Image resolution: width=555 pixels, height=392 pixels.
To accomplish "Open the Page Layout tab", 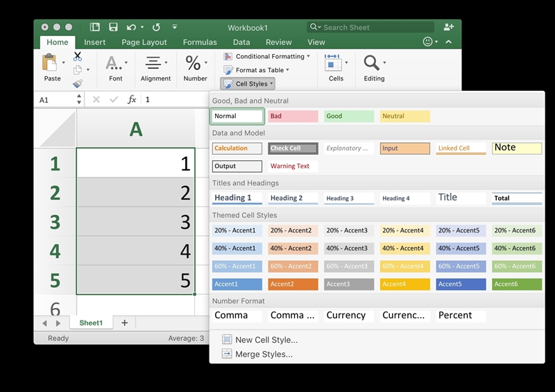I will coord(144,42).
